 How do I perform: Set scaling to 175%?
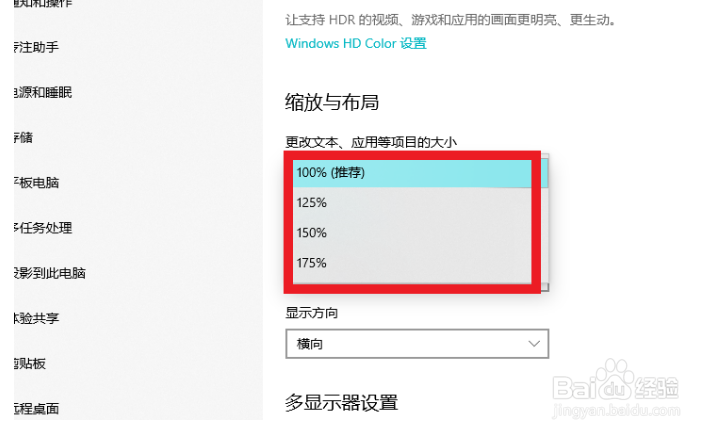(410, 263)
